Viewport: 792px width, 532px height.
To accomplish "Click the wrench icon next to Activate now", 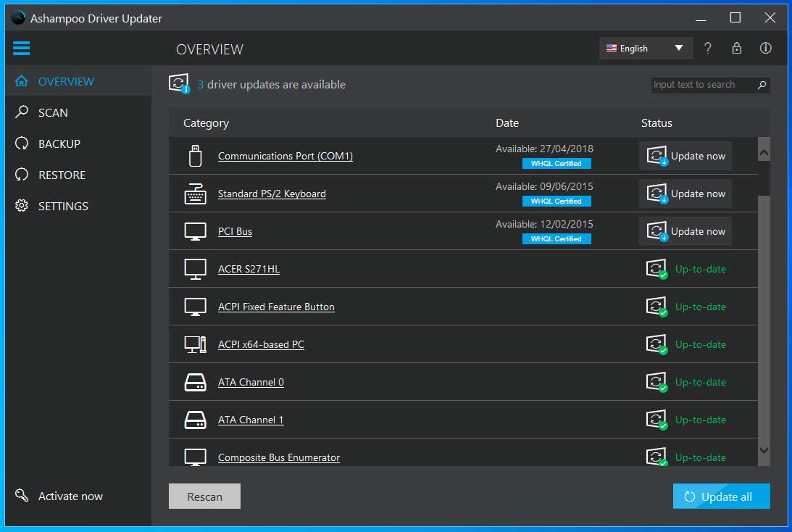I will [x=20, y=496].
